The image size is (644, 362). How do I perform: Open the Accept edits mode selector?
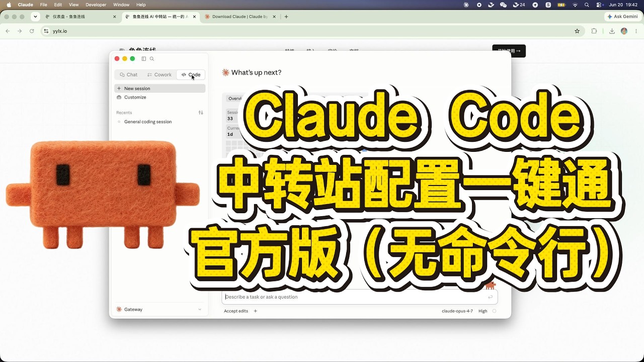(x=236, y=311)
